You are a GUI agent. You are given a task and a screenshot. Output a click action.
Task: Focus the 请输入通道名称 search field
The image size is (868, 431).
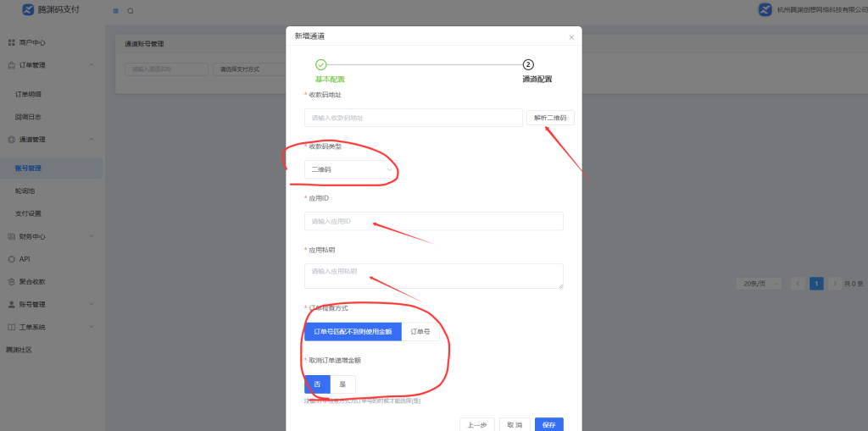click(x=167, y=69)
